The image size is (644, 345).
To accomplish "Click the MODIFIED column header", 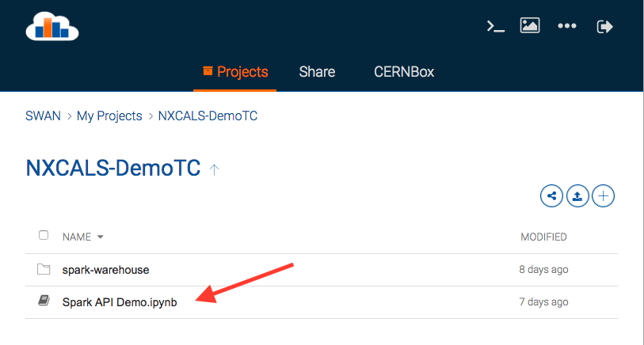I will pos(543,237).
